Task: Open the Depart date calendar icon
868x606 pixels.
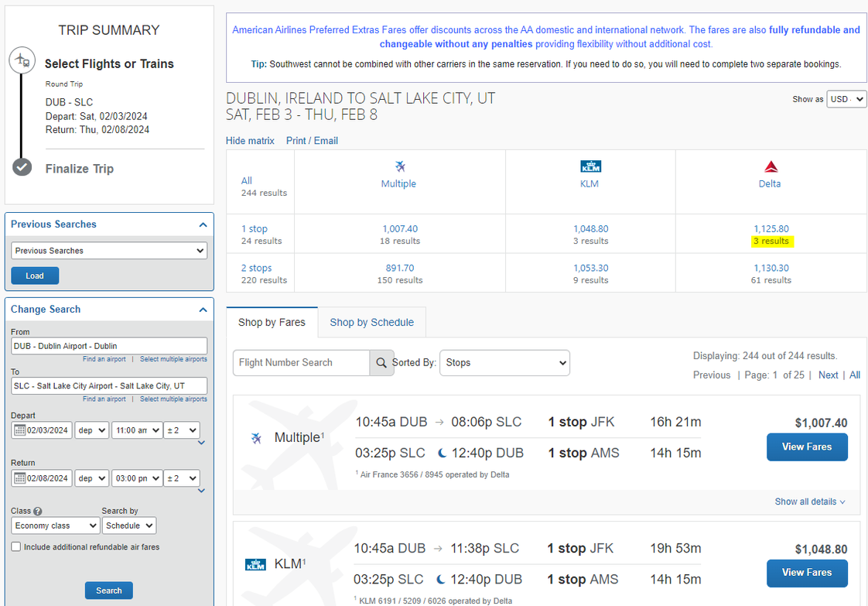Action: tap(20, 430)
